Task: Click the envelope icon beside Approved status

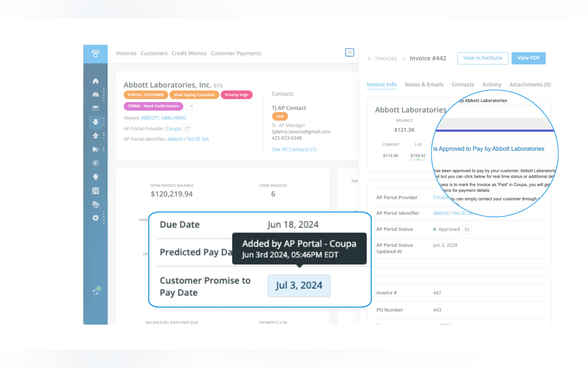Action: pyautogui.click(x=467, y=229)
